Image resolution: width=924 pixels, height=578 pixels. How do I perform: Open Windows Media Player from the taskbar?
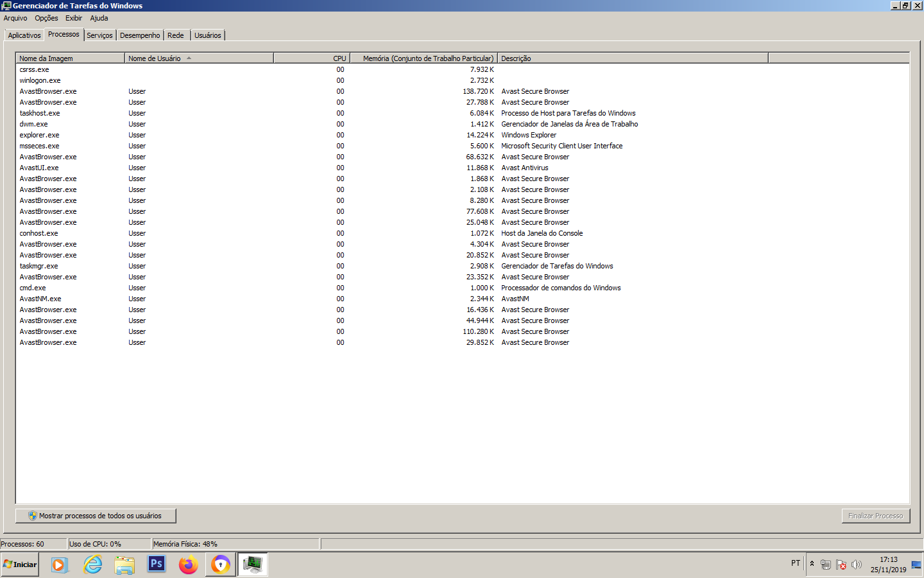click(60, 565)
